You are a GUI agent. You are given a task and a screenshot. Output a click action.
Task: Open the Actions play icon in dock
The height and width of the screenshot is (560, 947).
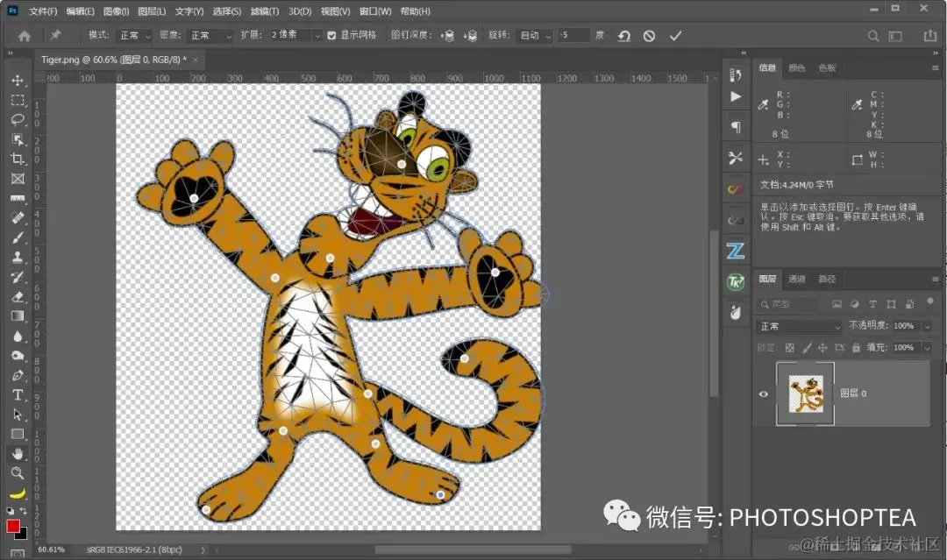736,96
